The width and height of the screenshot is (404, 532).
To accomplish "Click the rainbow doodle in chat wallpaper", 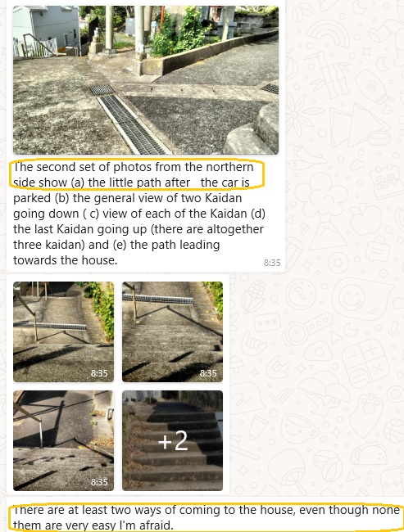I will click(x=329, y=33).
